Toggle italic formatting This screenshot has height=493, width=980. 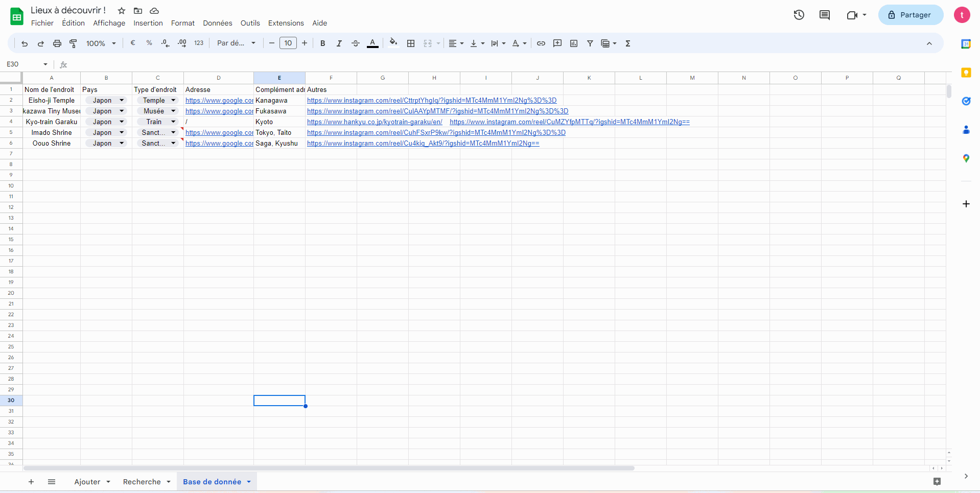pos(339,43)
